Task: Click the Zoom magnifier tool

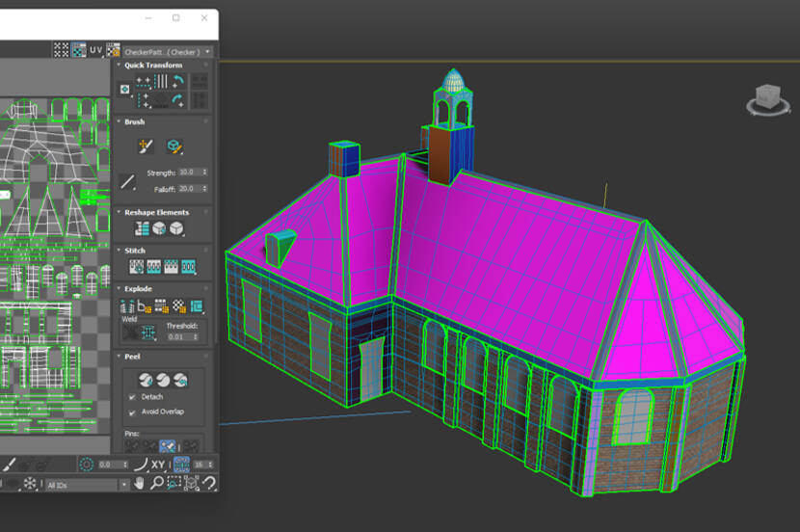Action: coord(156,484)
